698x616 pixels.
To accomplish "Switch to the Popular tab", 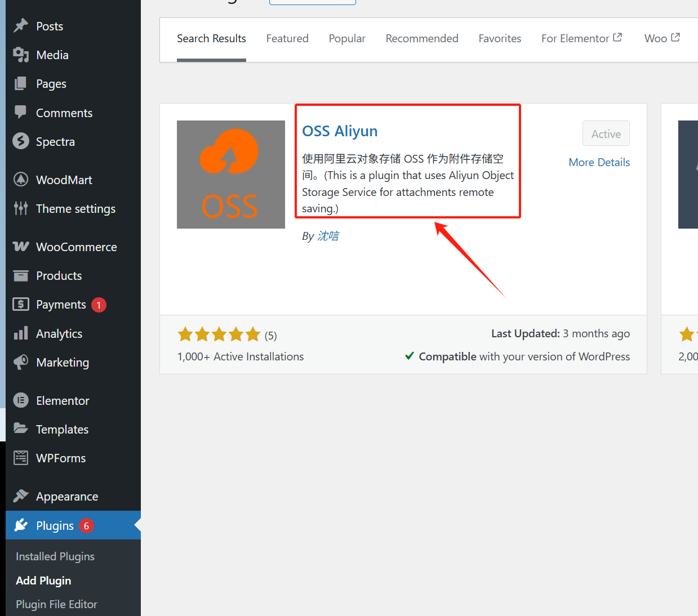I will coord(347,38).
